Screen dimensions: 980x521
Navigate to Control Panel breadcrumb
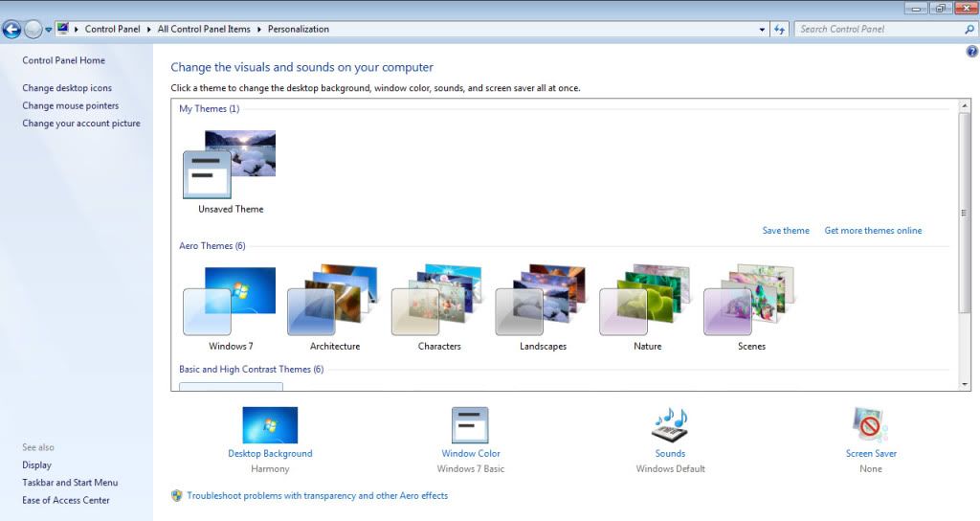(113, 29)
